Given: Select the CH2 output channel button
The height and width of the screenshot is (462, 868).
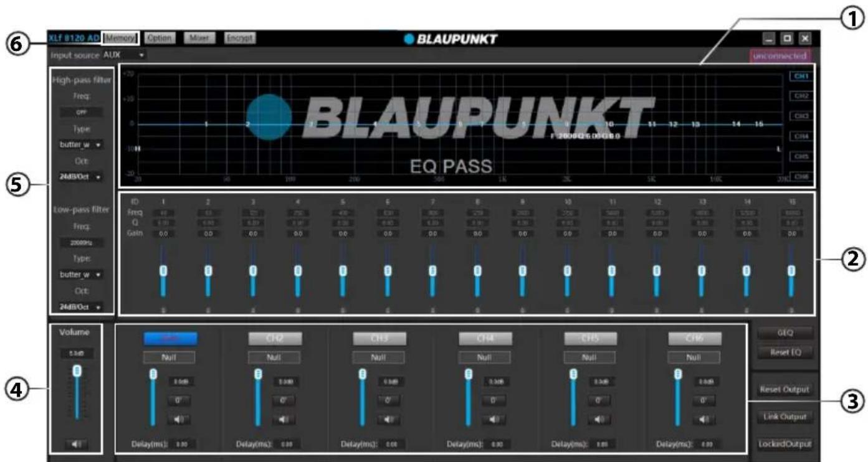Looking at the screenshot, I should (274, 338).
